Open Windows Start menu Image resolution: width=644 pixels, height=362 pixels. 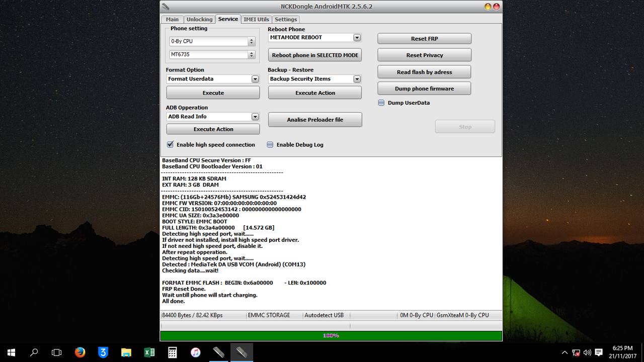[x=11, y=352]
